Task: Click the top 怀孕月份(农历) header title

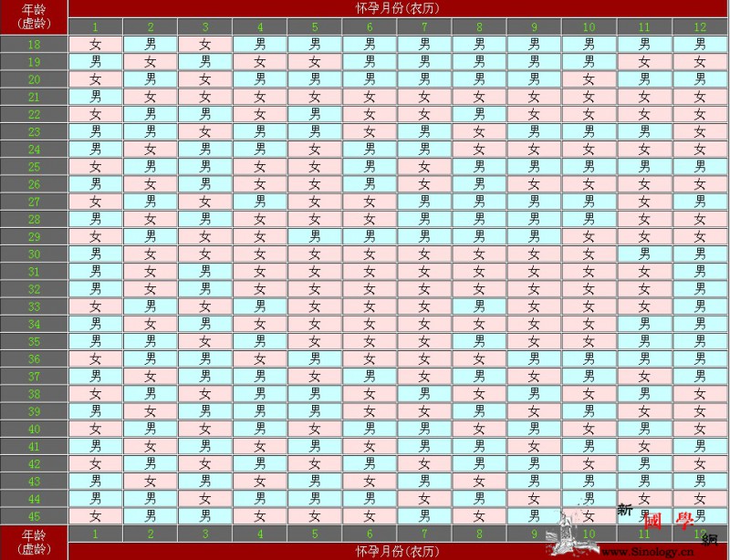Action: pos(397,8)
